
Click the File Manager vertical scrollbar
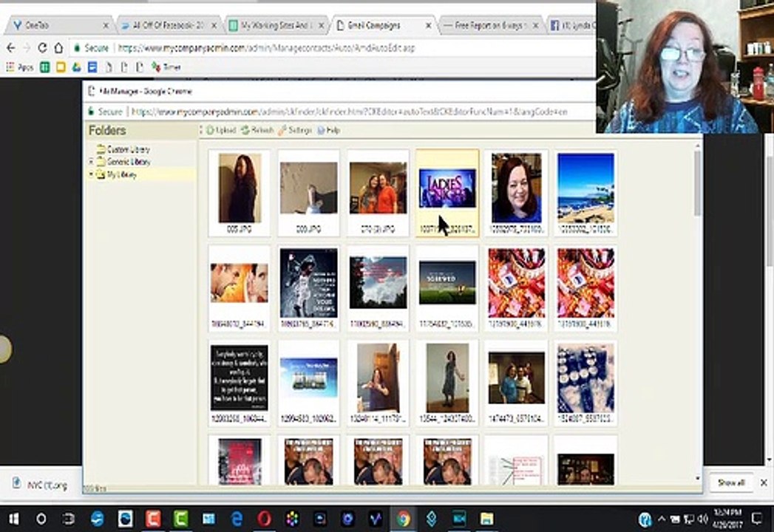tap(697, 183)
